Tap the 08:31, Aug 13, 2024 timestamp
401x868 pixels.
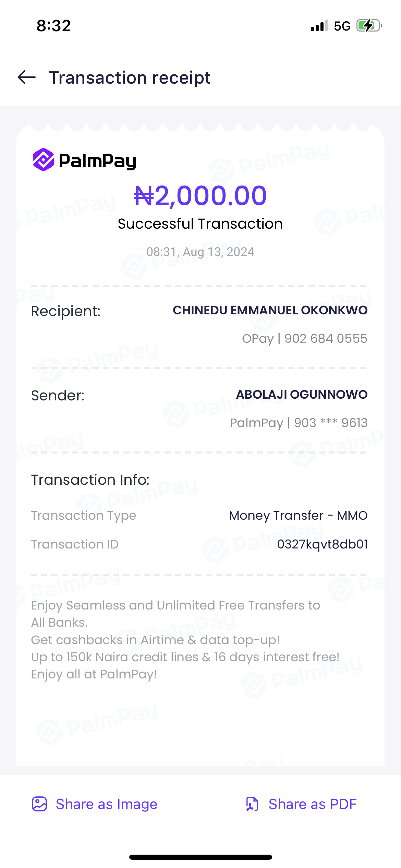[200, 252]
